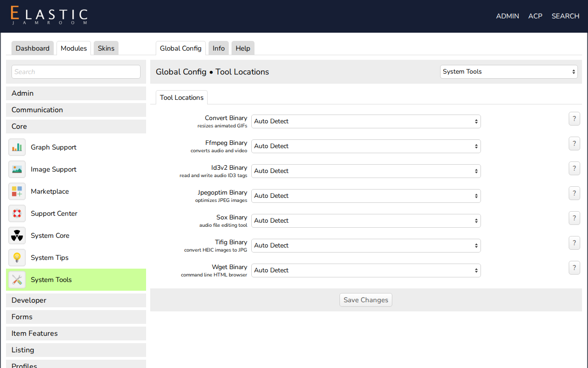
Task: Focus the module Search field
Action: click(x=76, y=72)
